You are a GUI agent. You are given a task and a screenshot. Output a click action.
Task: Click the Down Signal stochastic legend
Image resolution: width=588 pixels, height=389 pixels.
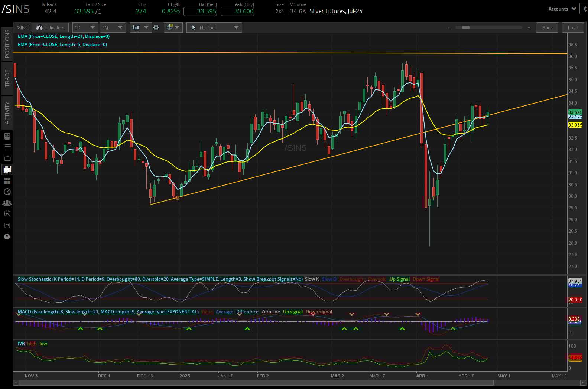[x=426, y=279]
